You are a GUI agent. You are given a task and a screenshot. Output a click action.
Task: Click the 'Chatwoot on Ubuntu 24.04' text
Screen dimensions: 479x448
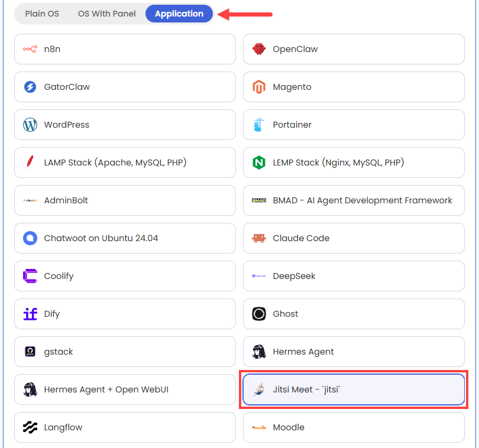point(101,238)
